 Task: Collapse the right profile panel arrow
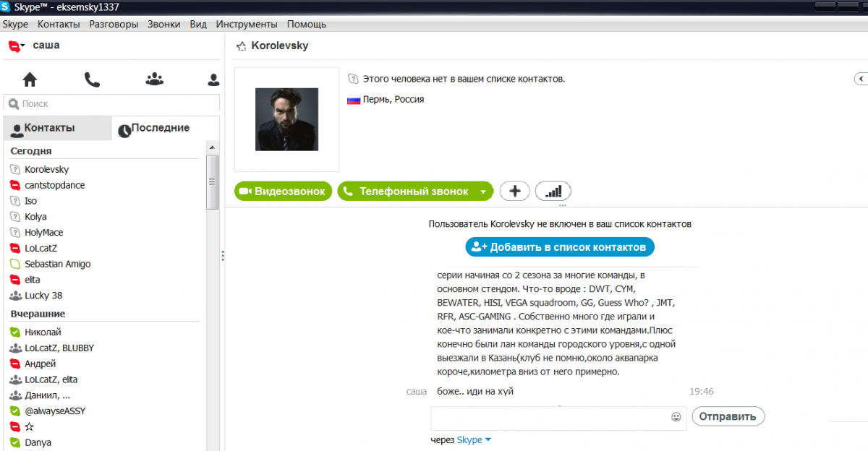pyautogui.click(x=861, y=78)
